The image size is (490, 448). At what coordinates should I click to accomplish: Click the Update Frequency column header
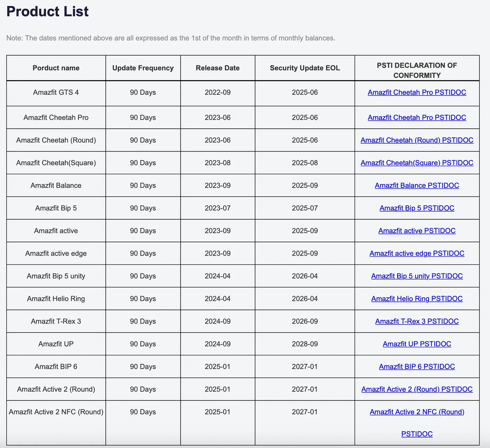pos(143,68)
